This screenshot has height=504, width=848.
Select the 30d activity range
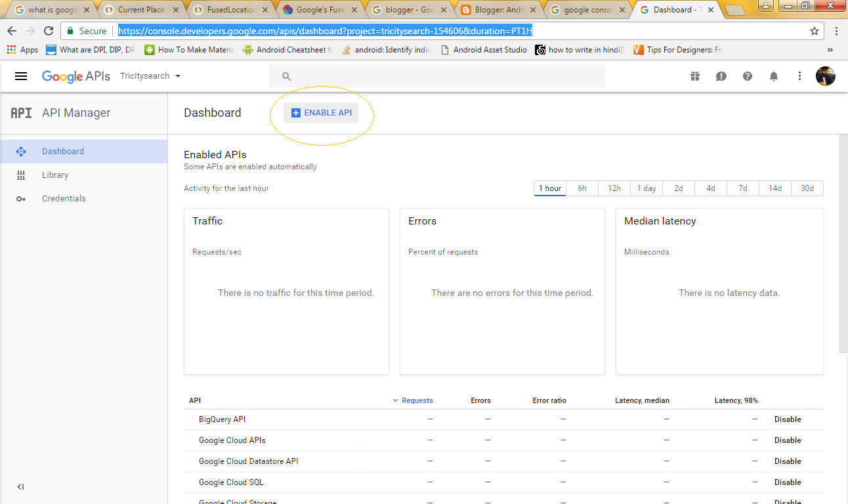[x=807, y=188]
